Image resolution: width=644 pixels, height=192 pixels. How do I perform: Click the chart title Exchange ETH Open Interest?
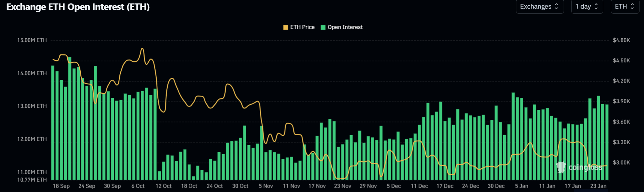pos(78,7)
